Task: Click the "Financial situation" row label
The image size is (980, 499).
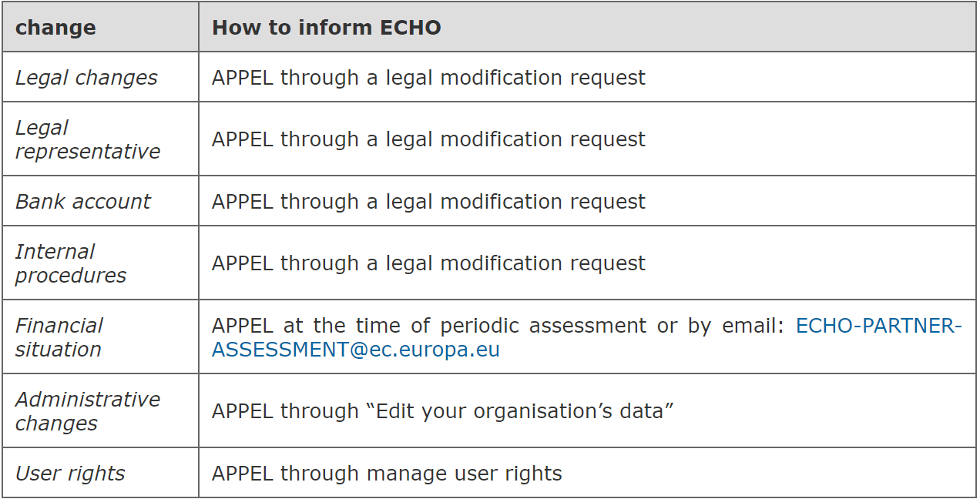Action: 59,337
